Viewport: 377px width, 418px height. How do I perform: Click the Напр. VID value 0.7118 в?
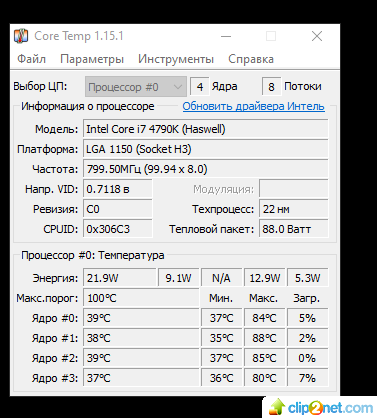point(118,189)
